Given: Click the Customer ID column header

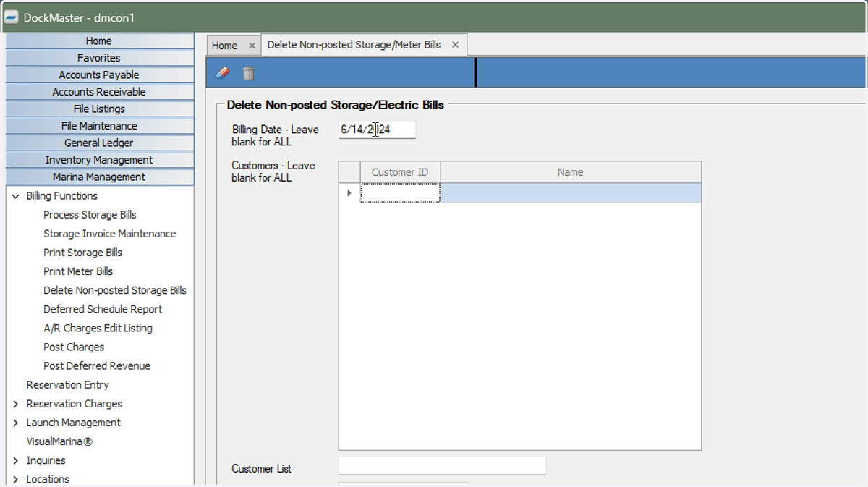Looking at the screenshot, I should click(x=400, y=172).
